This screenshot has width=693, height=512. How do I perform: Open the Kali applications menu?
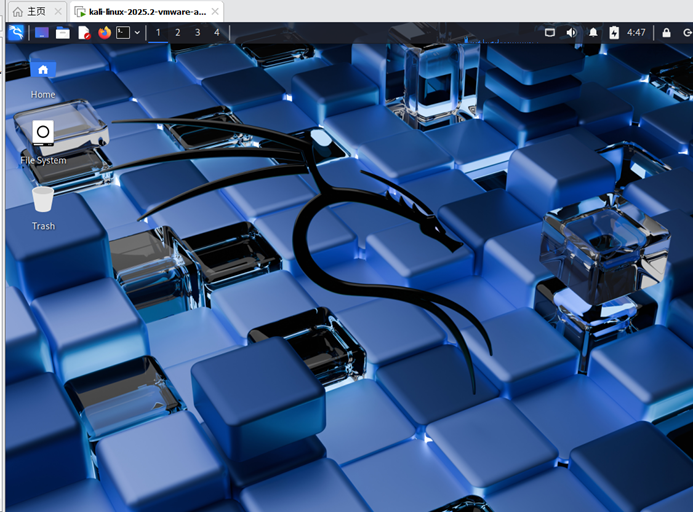pos(16,33)
